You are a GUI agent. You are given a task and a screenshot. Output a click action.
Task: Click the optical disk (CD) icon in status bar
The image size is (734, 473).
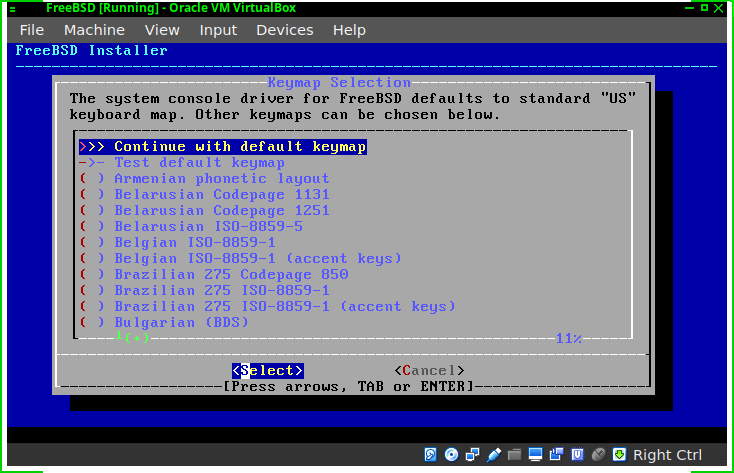coord(451,454)
